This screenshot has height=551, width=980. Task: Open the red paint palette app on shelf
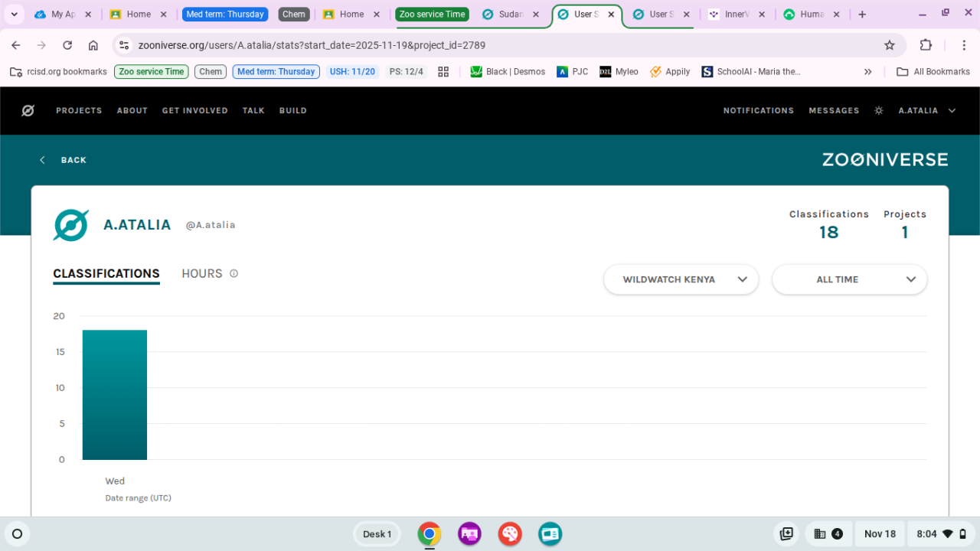click(x=510, y=534)
